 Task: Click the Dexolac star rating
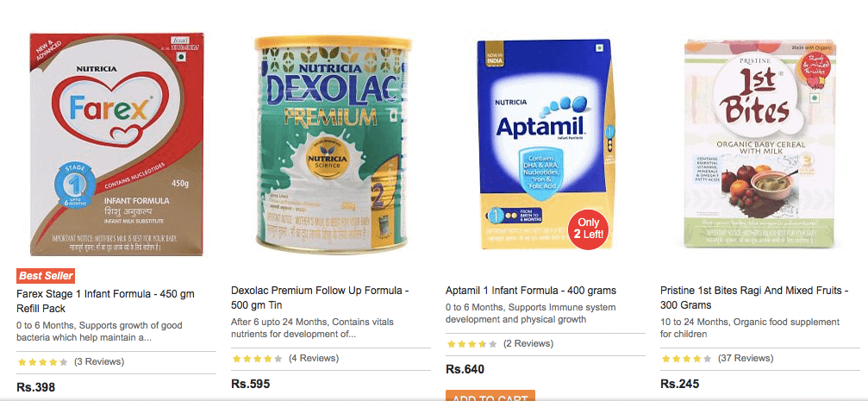click(x=256, y=358)
